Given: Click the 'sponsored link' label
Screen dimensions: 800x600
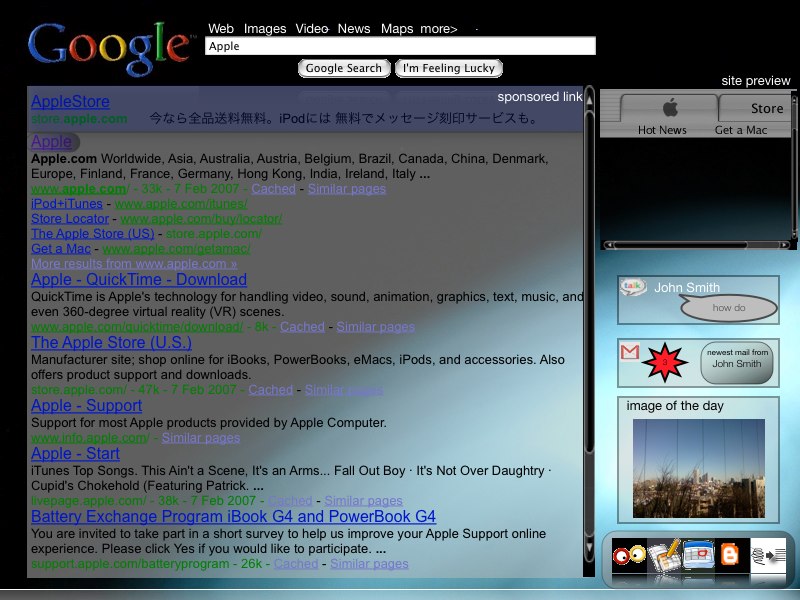Looking at the screenshot, I should coord(540,97).
